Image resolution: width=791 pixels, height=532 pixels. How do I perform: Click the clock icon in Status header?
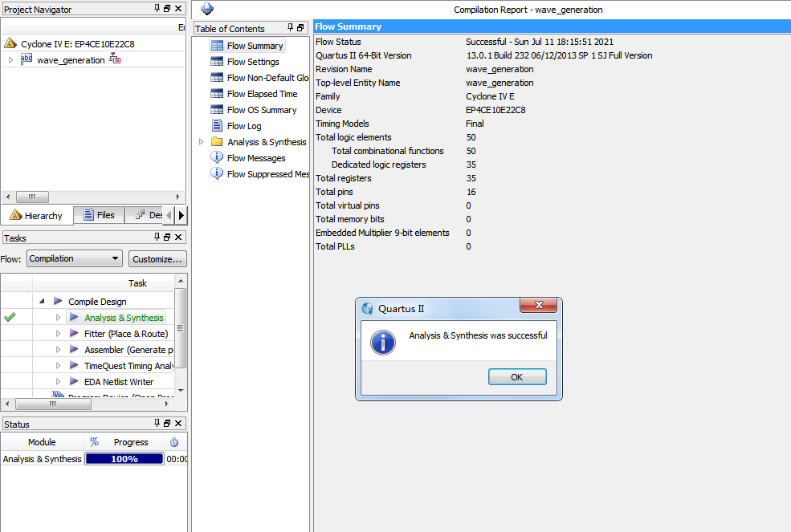click(x=174, y=442)
